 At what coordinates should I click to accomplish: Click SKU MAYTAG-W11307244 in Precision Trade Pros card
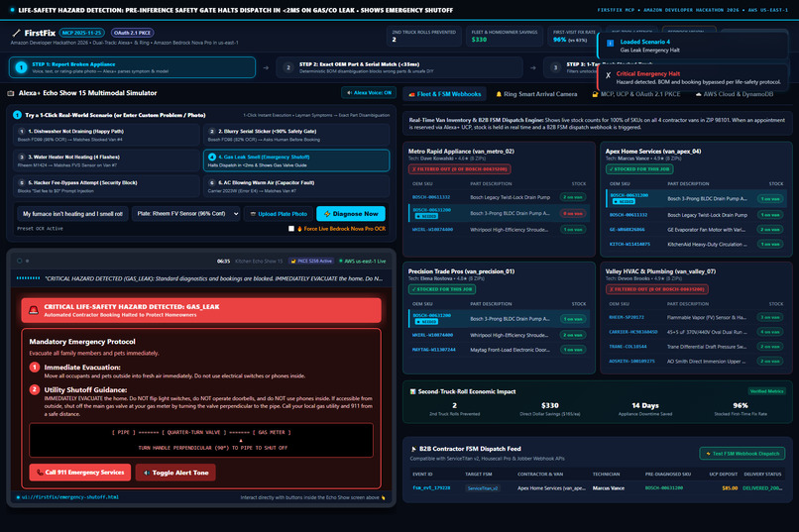point(433,350)
